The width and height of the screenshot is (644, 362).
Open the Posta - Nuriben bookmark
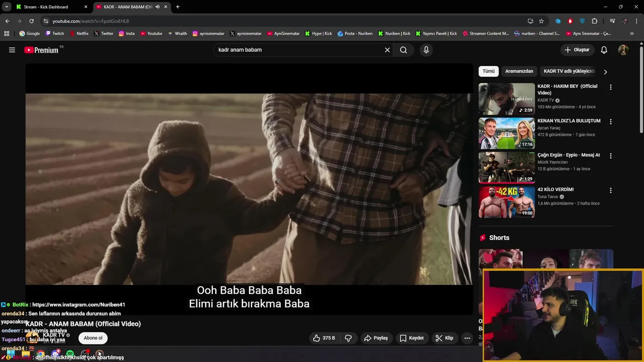355,34
